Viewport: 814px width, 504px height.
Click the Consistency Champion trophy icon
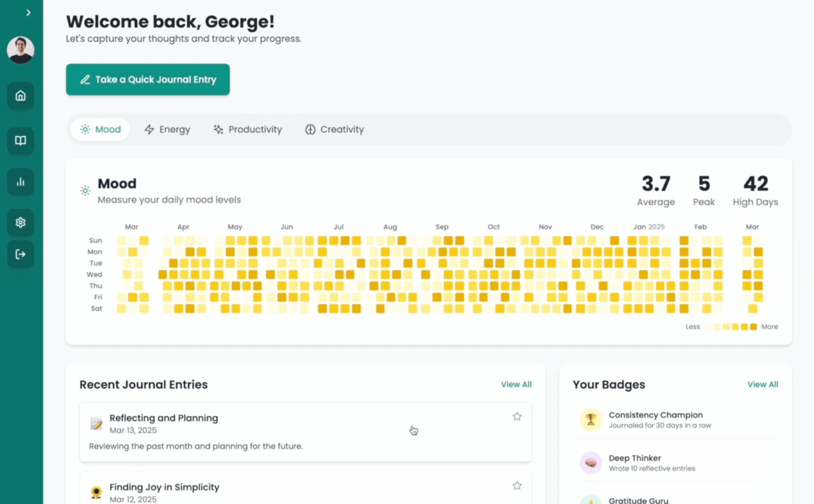[591, 420]
